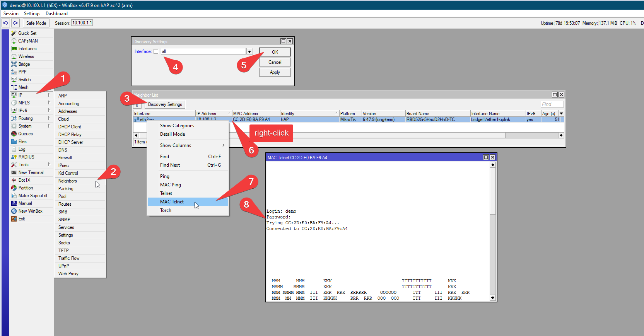Open Files from the sidebar
This screenshot has width=644, height=336.
click(x=22, y=142)
